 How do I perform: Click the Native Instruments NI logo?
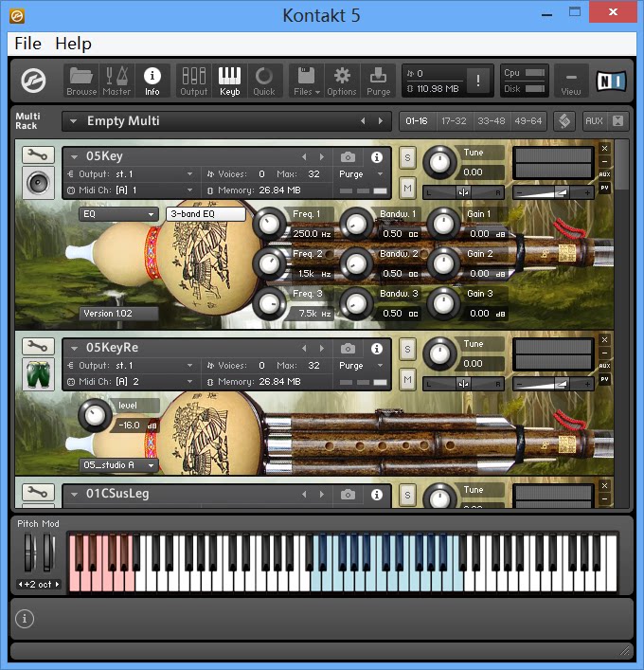point(611,81)
